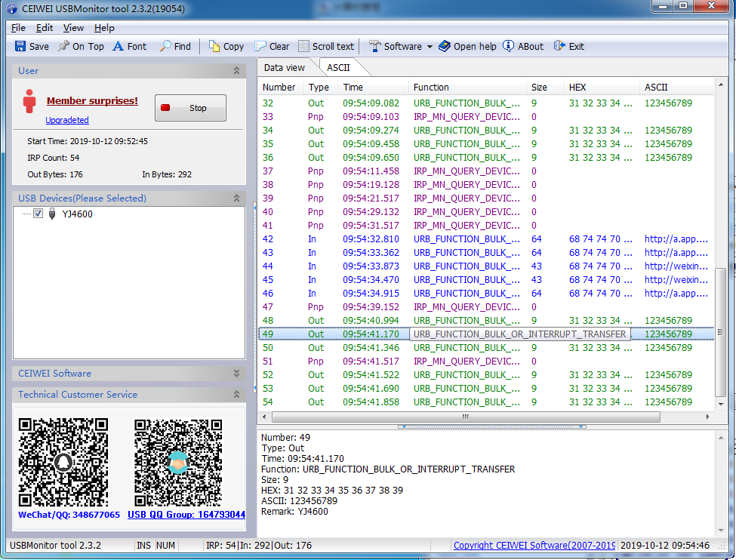Show the ABout dialog
736x560 pixels.
(523, 46)
